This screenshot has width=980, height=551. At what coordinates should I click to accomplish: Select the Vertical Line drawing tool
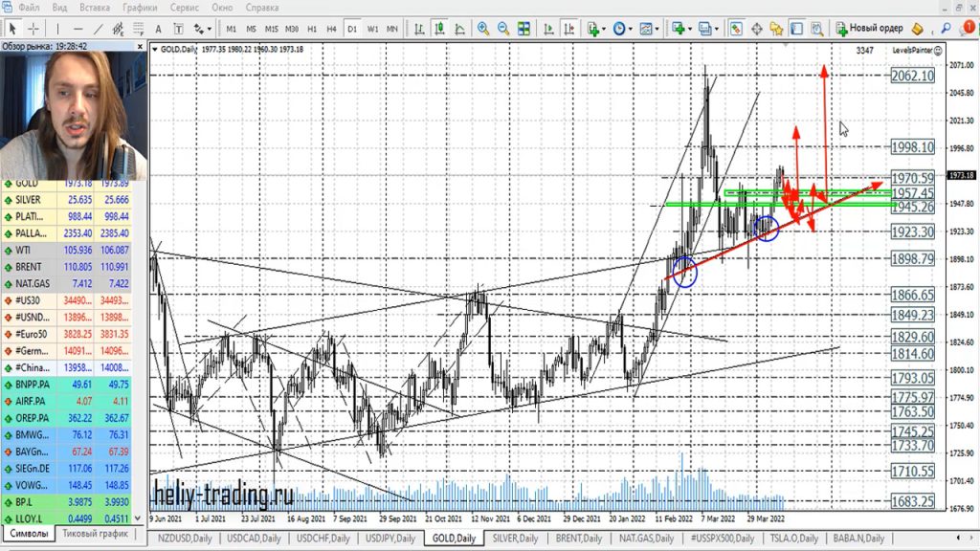tap(58, 29)
